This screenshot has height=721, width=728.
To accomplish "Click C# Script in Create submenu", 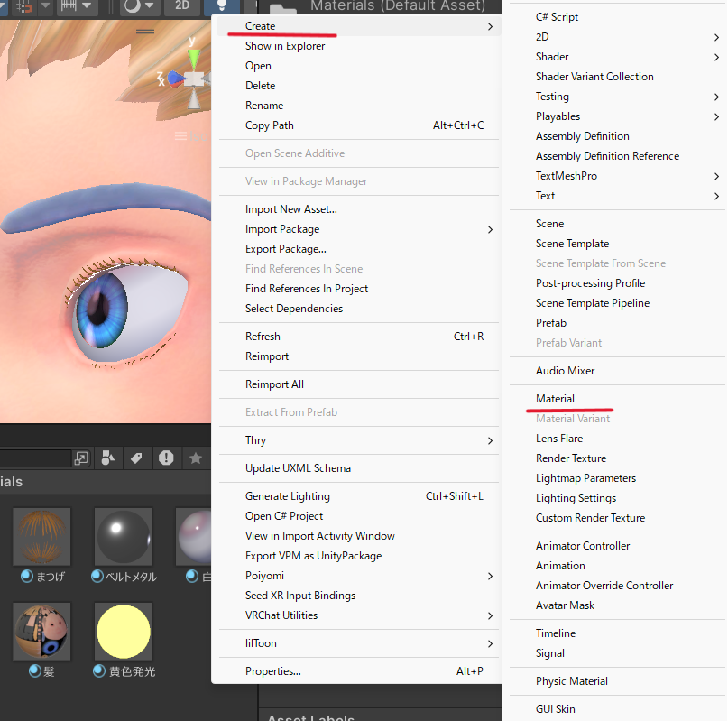I will point(557,17).
